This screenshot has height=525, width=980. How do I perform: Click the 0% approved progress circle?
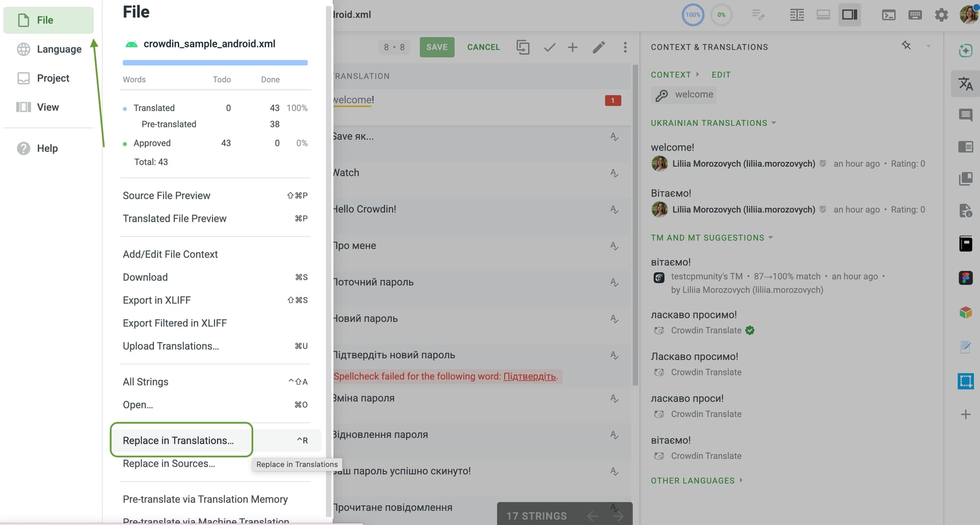point(721,15)
